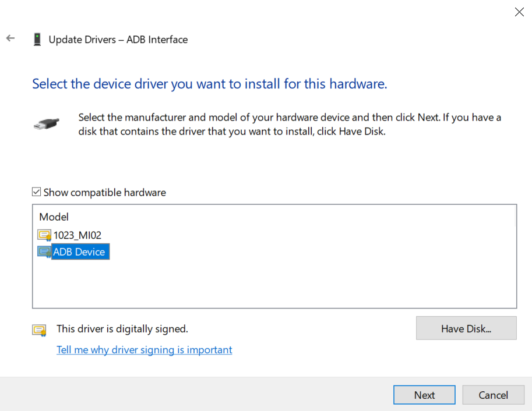Image resolution: width=532 pixels, height=411 pixels.
Task: Click the device icon beside Update Drivers title
Action: (x=37, y=40)
